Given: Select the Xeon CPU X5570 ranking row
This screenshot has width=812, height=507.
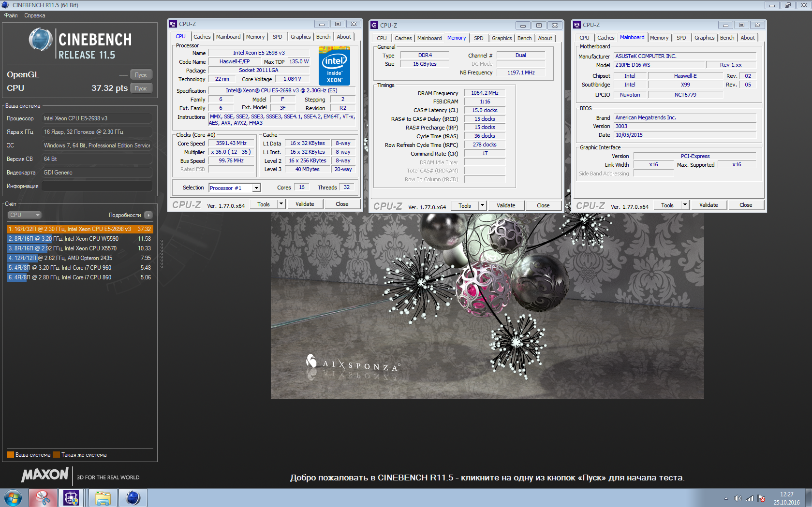Looking at the screenshot, I should click(x=80, y=248).
